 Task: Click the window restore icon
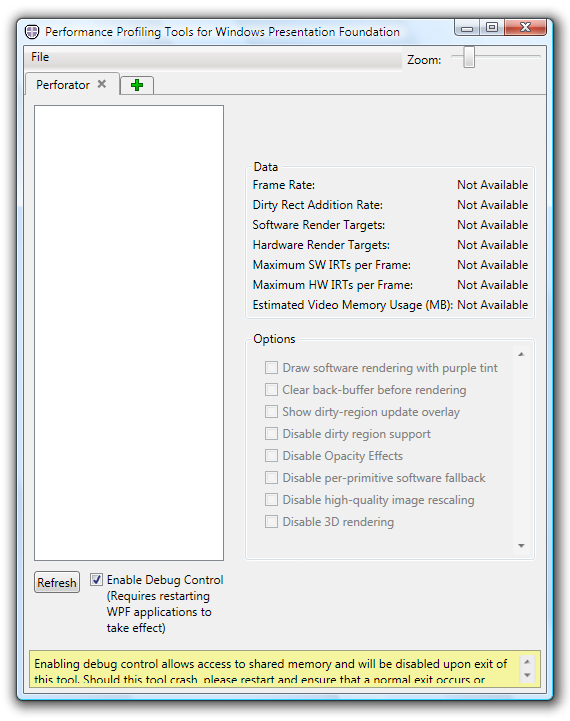[492, 28]
